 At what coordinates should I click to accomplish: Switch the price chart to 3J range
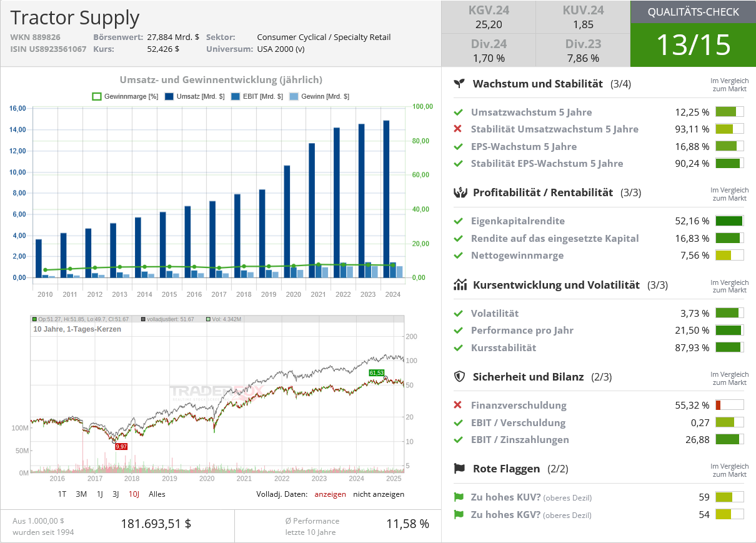116,494
